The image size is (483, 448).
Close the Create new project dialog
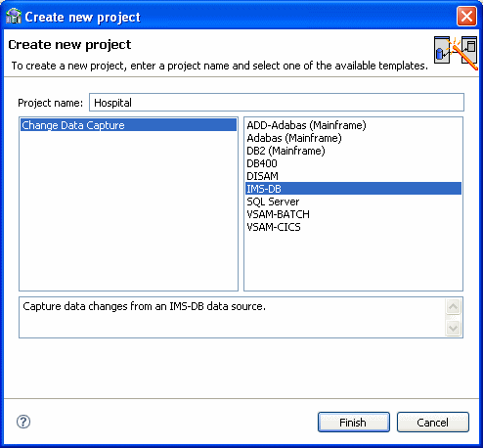click(x=466, y=17)
